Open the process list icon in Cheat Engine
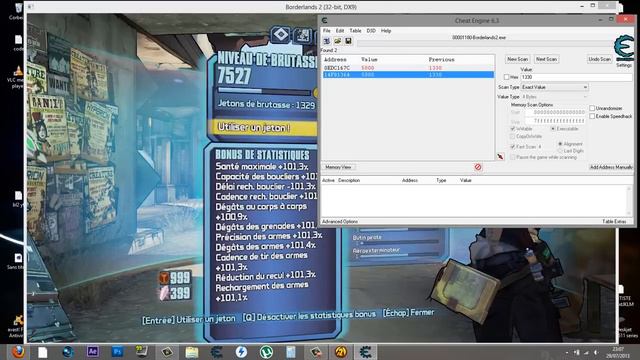 (x=327, y=41)
